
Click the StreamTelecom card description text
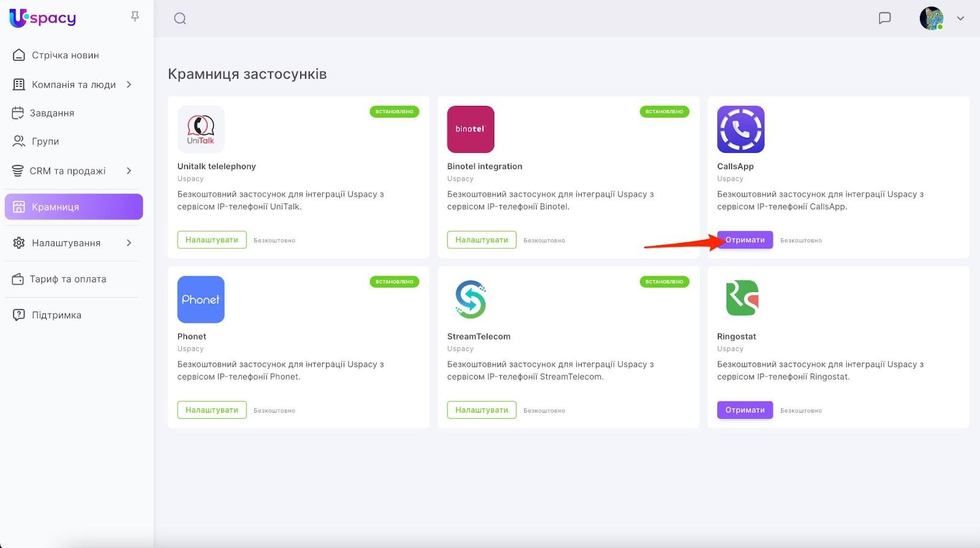551,370
